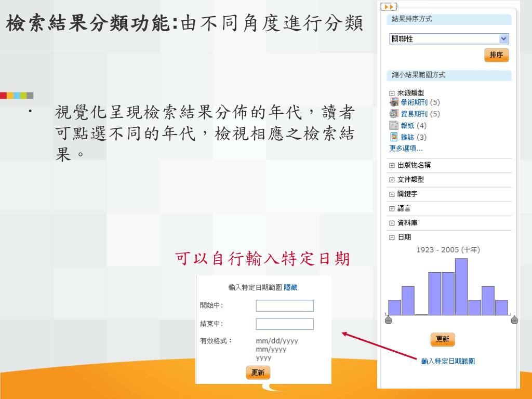This screenshot has width=532, height=399.
Task: Click the 學術期刊 source type icon
Action: [x=394, y=102]
